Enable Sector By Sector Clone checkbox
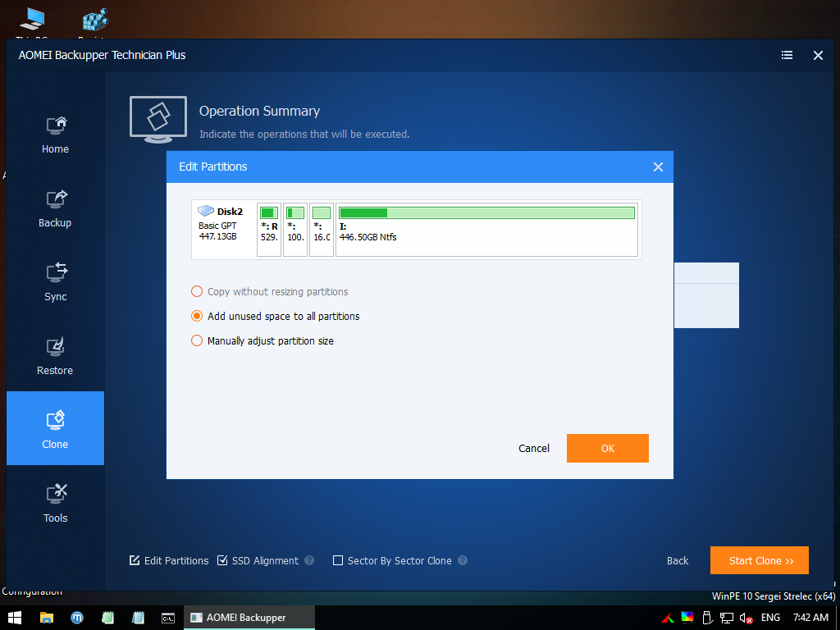Screen dimensions: 840x630 (337, 560)
